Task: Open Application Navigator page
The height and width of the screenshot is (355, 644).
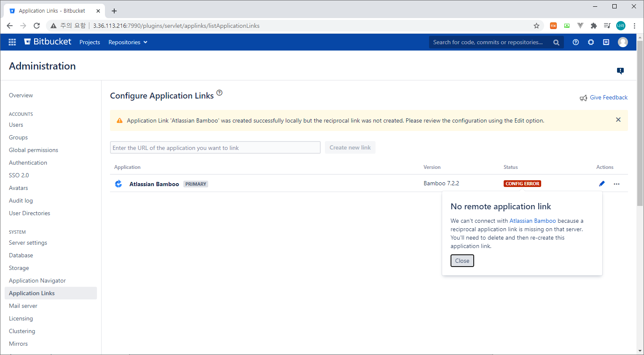Action: pyautogui.click(x=37, y=280)
